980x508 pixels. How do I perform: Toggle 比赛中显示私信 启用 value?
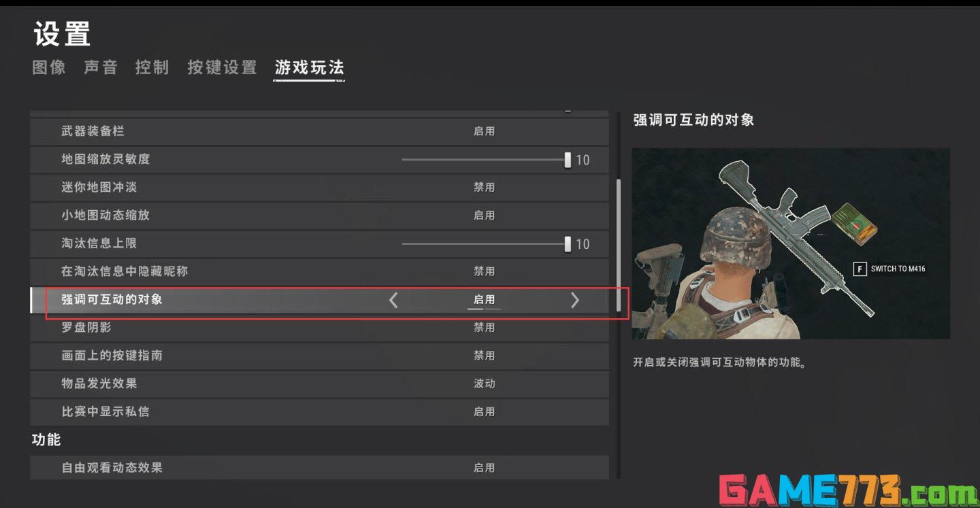(484, 411)
